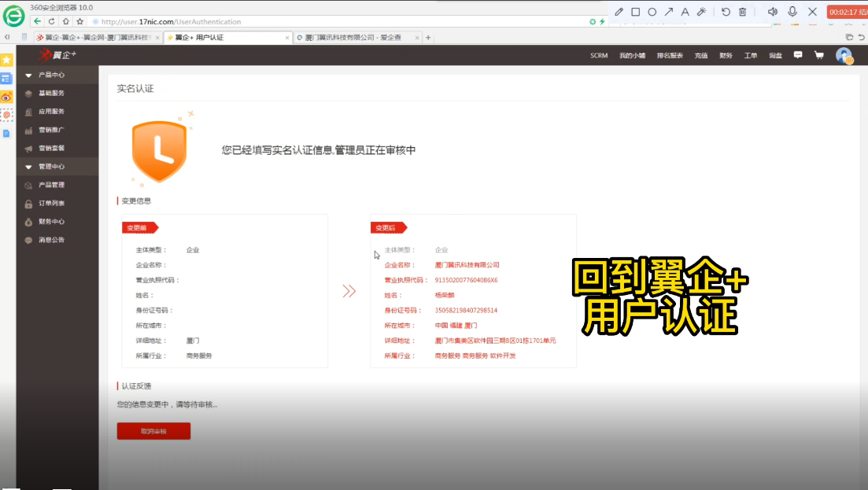Switch to the 翼企+ 用户认证 tab
This screenshot has width=868, height=490.
click(x=227, y=38)
